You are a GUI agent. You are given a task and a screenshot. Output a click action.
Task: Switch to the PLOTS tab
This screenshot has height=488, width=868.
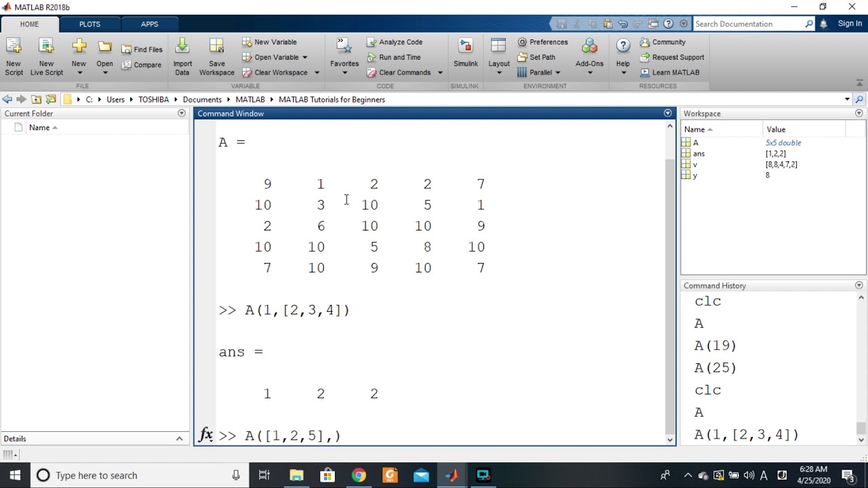tap(90, 24)
